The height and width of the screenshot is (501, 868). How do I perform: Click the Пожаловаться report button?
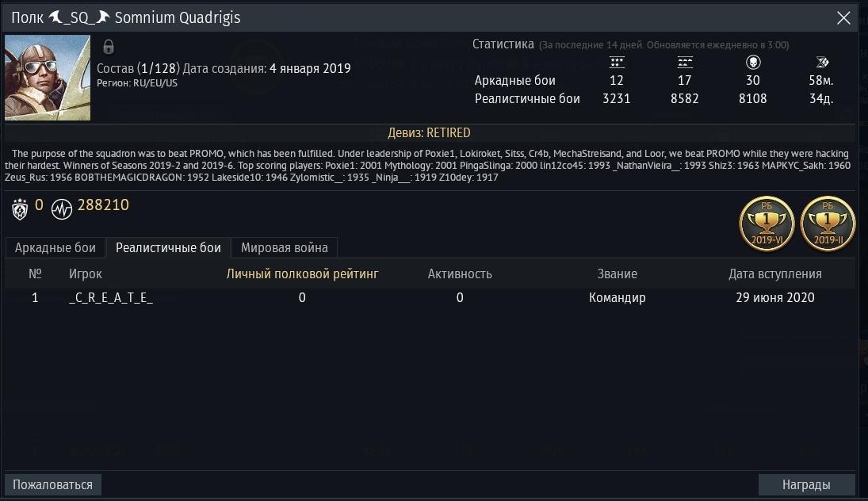[53, 484]
